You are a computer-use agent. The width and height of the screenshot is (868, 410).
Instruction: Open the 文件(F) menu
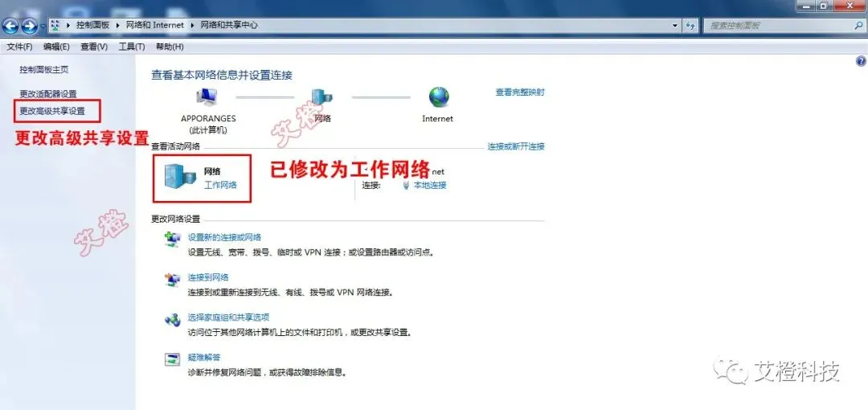19,47
